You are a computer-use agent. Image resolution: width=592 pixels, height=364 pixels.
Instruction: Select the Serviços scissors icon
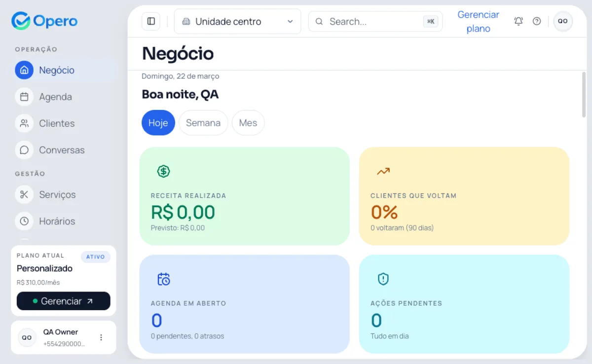coord(24,194)
